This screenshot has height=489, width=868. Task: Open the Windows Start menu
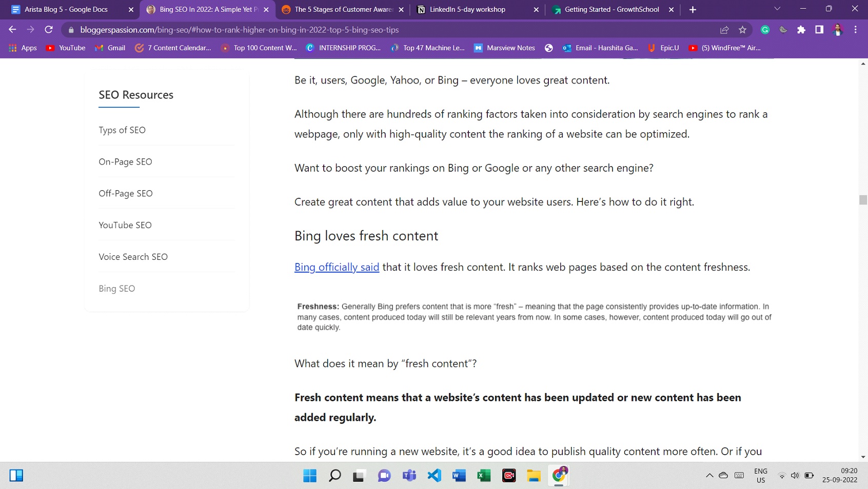coord(310,476)
